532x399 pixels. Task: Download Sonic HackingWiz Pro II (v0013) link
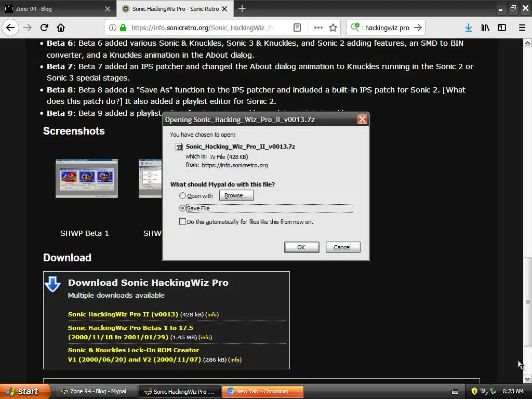[123, 314]
